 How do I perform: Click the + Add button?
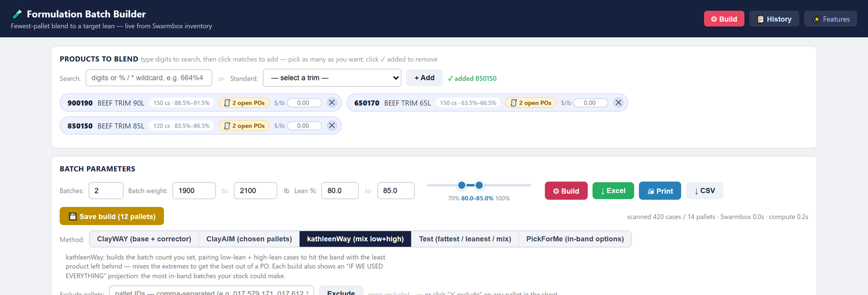[x=424, y=78]
